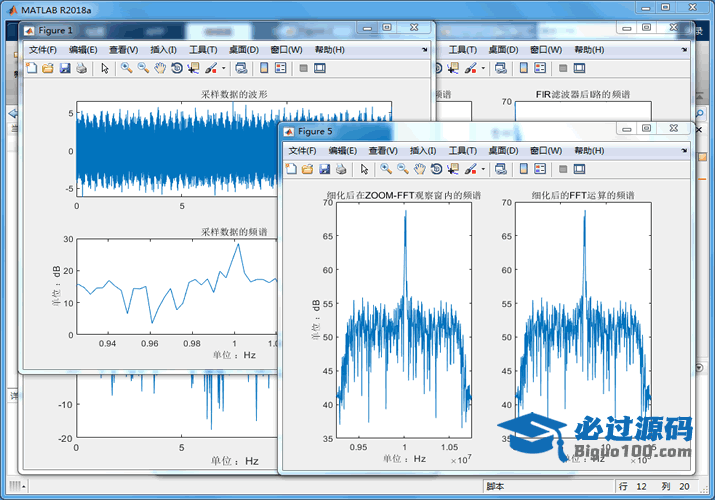Select Brush data tool in Figure 5
The height and width of the screenshot is (500, 715).
(x=471, y=169)
